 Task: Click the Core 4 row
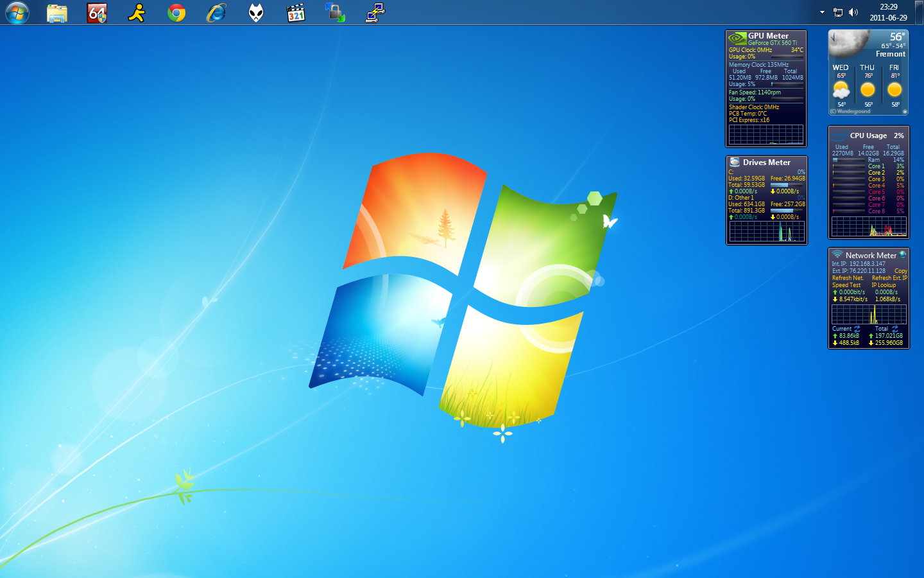click(x=868, y=186)
